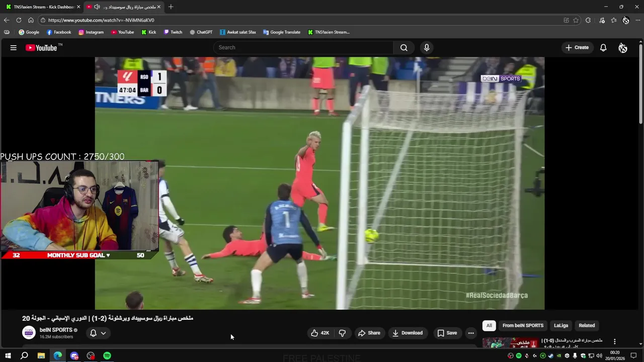The height and width of the screenshot is (362, 644).
Task: Open options menu for the first related video
Action: [614, 341]
